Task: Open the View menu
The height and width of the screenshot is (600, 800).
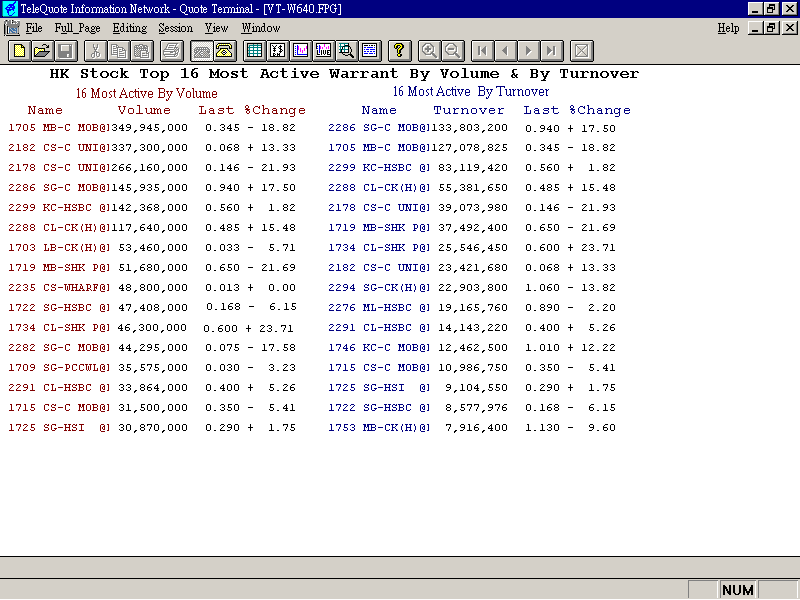Action: [x=216, y=28]
